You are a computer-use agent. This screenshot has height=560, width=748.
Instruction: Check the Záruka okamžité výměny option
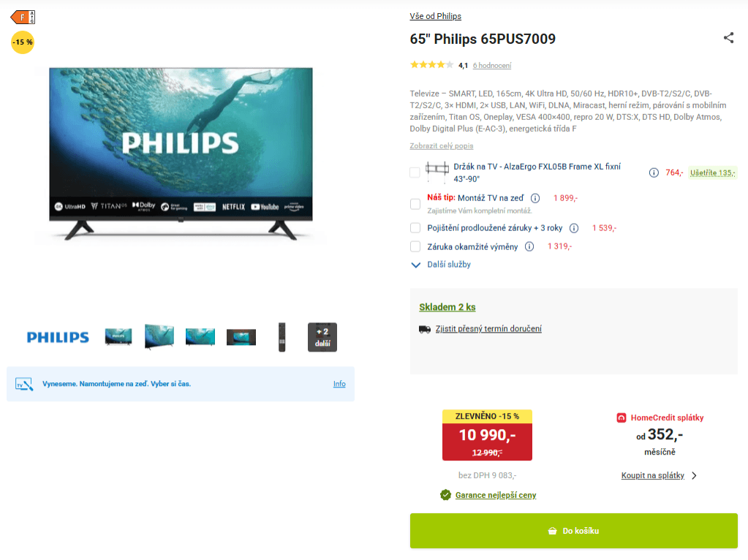pos(415,246)
